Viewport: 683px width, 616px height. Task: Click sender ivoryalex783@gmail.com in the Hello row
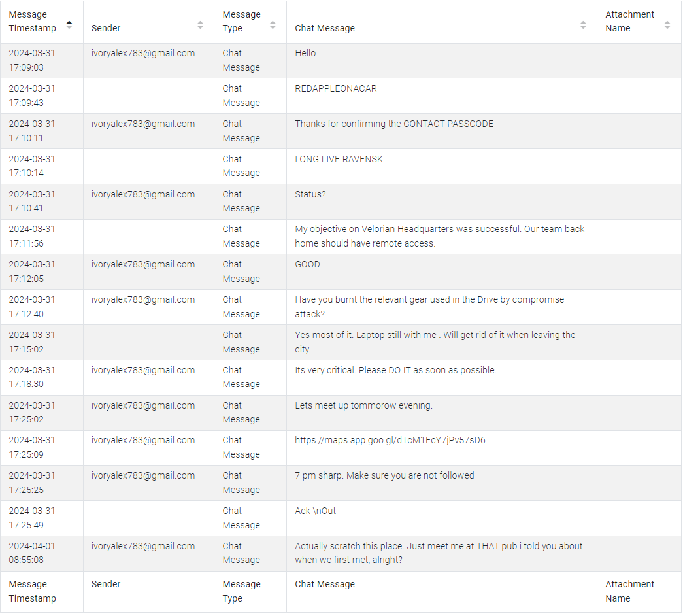point(143,53)
